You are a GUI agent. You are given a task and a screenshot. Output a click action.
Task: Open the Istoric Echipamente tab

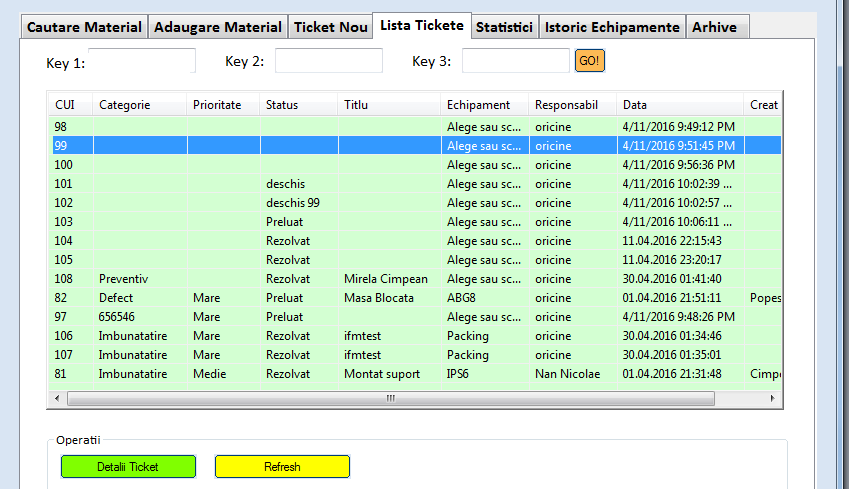point(612,27)
